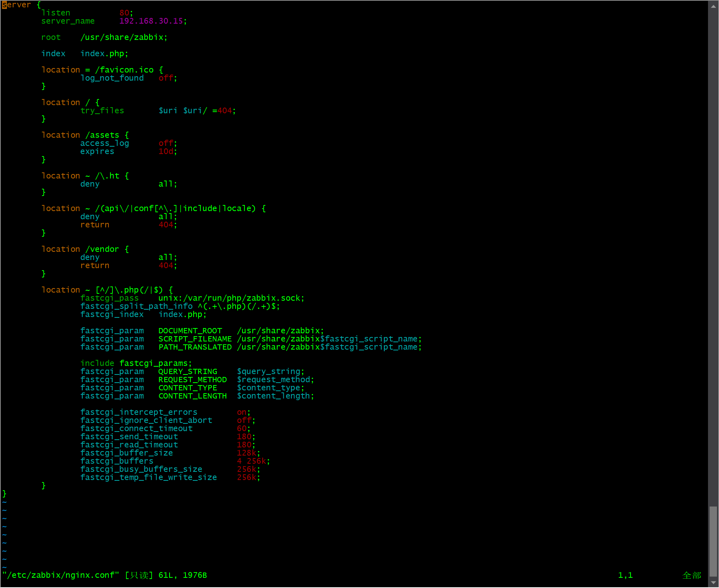Click the 'QUERY_STRING' parameter name
This screenshot has height=588, width=719.
[188, 371]
